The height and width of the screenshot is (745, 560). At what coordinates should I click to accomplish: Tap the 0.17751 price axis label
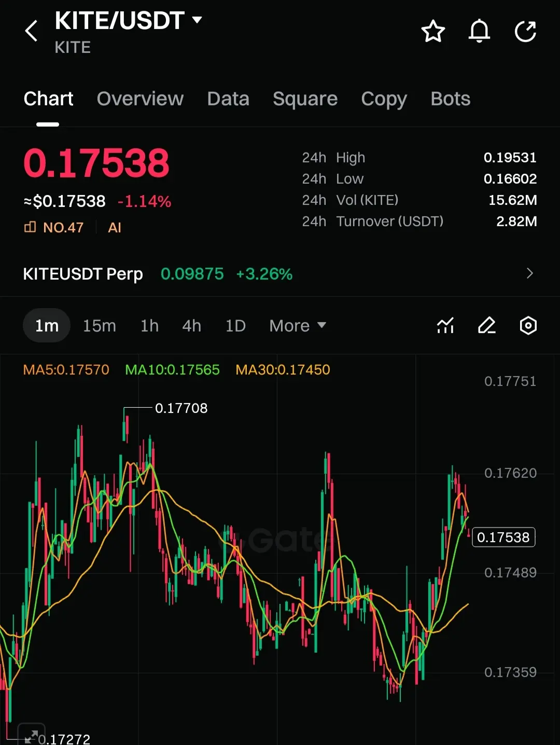point(510,381)
